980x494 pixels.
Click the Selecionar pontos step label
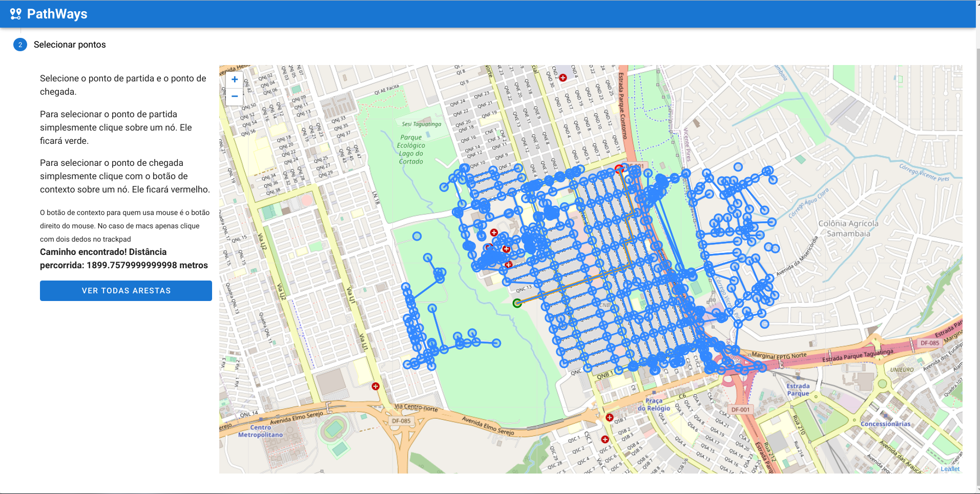[x=70, y=45]
